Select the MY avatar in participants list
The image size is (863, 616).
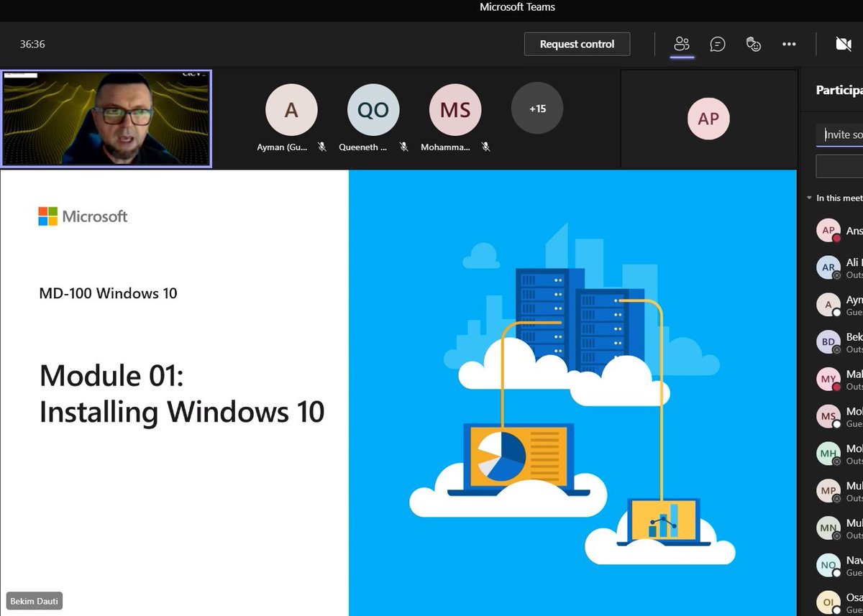(828, 380)
